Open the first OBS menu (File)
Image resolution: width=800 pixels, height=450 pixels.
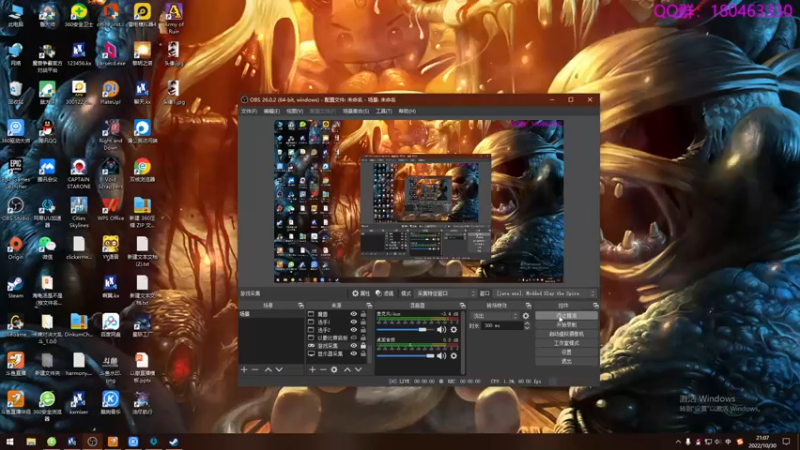[x=249, y=111]
